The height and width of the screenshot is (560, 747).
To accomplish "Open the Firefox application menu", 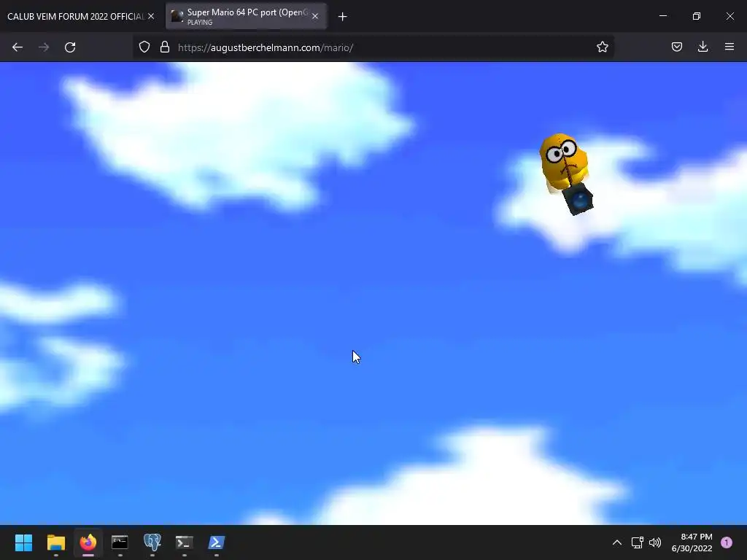I will (729, 47).
